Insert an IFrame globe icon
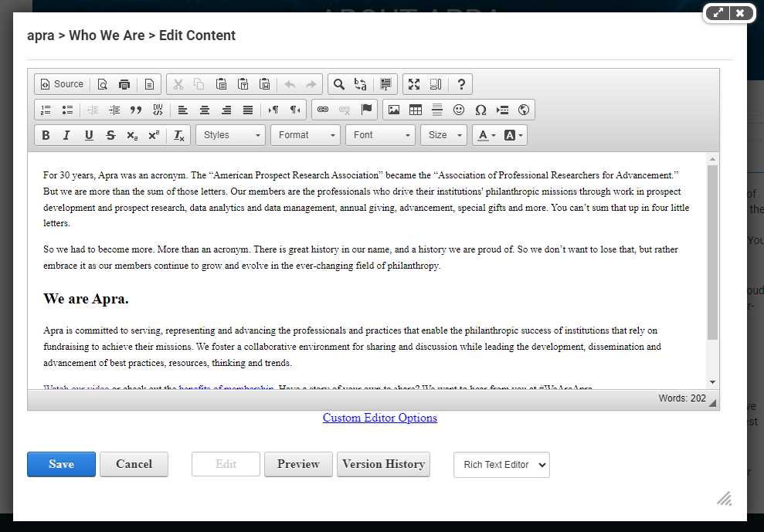 click(x=524, y=110)
